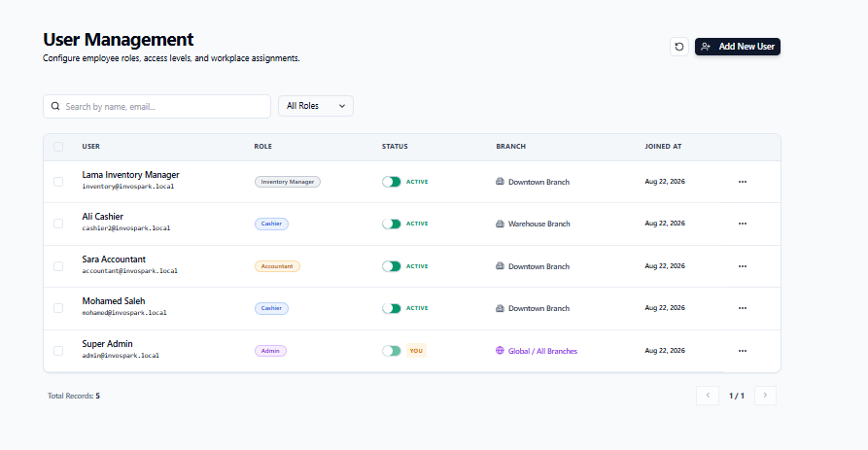Click email accountant@invospark.local
Image resolution: width=868 pixels, height=450 pixels.
tap(130, 271)
